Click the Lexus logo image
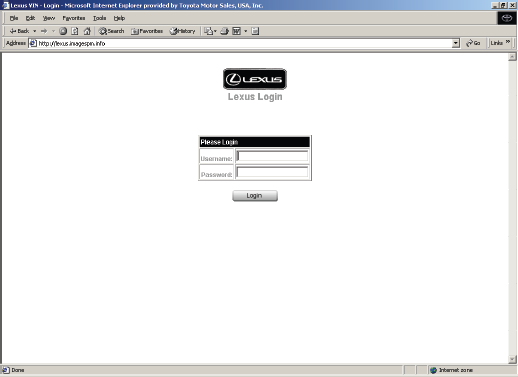Image resolution: width=518 pixels, height=377 pixels. [255, 79]
